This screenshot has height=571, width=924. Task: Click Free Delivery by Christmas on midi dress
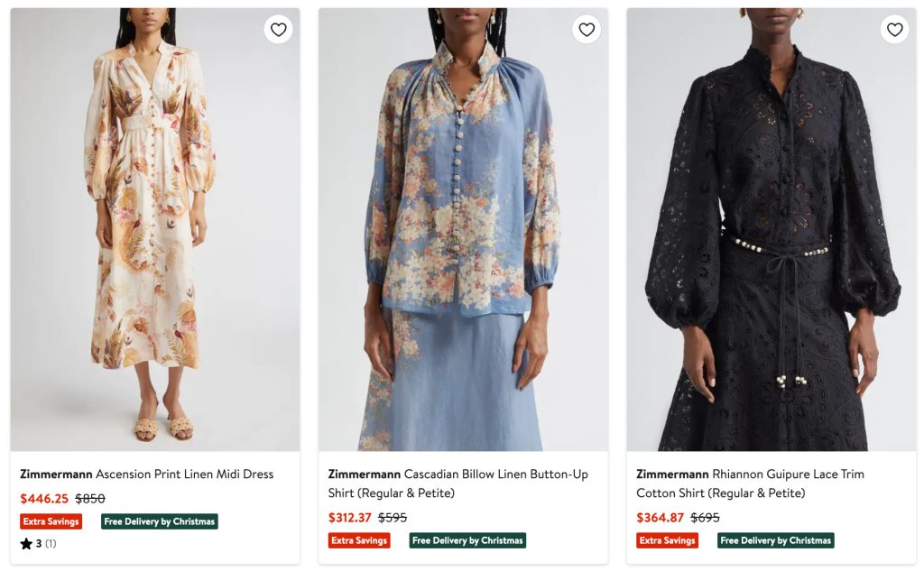[160, 521]
